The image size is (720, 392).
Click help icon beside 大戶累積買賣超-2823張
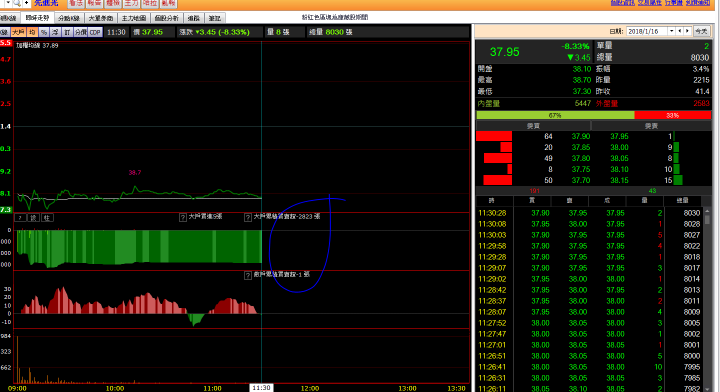tap(248, 218)
